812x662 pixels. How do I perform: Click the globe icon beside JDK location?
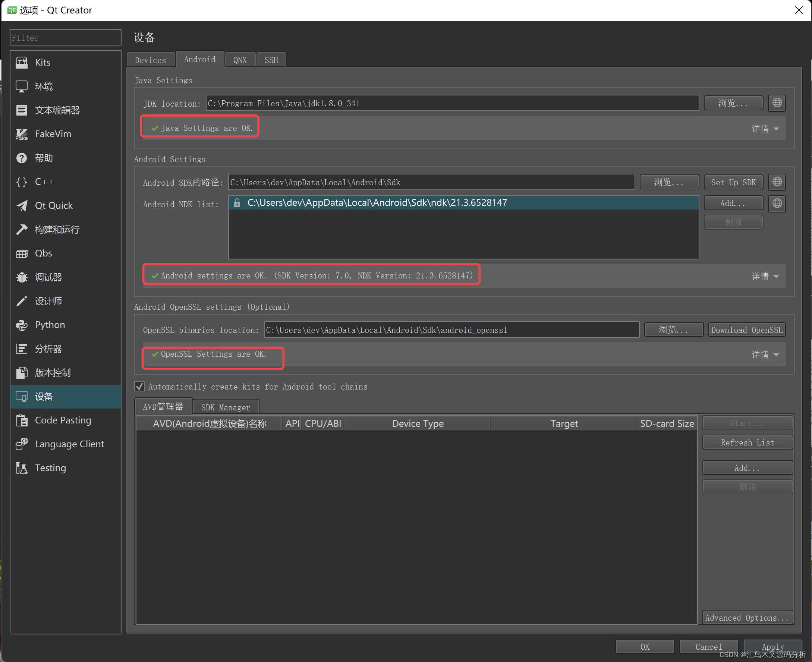(x=777, y=103)
